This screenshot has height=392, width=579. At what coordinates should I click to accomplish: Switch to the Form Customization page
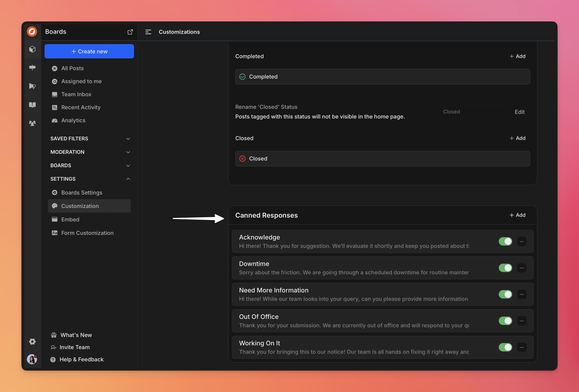(x=87, y=233)
